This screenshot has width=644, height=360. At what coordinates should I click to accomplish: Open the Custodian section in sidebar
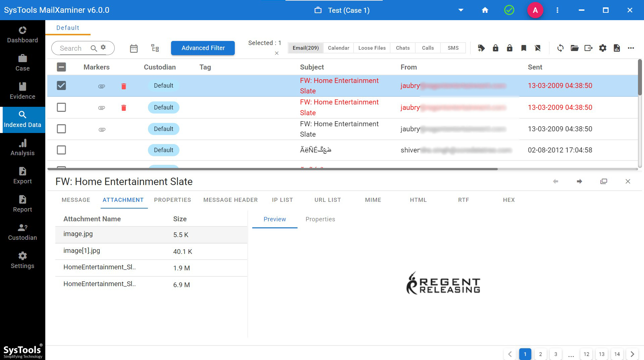(x=22, y=232)
